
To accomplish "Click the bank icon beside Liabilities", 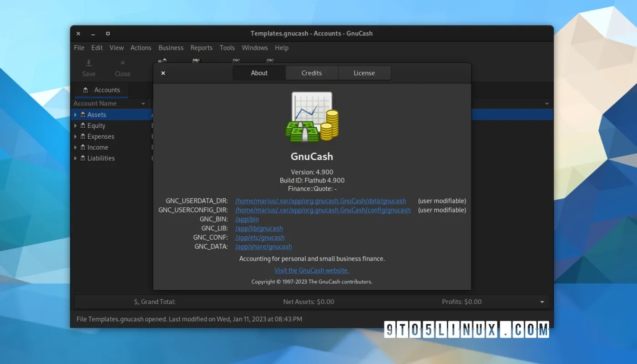I will [83, 158].
